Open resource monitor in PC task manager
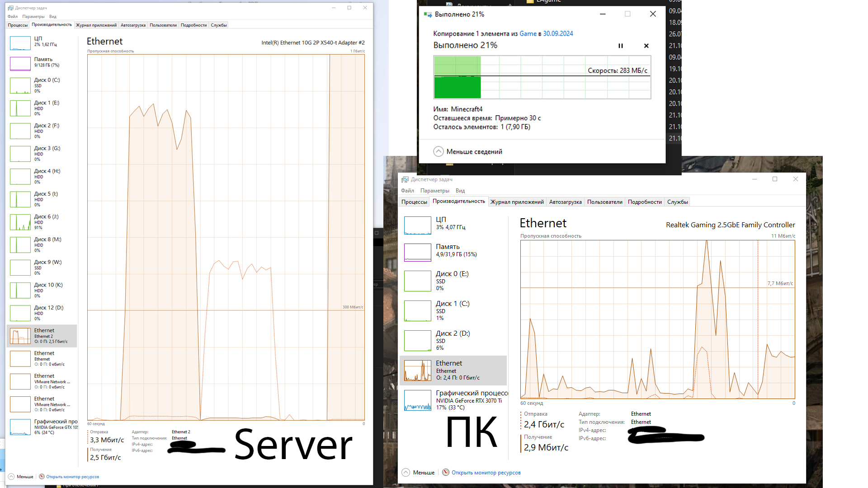This screenshot has width=868, height=488. coord(486,473)
